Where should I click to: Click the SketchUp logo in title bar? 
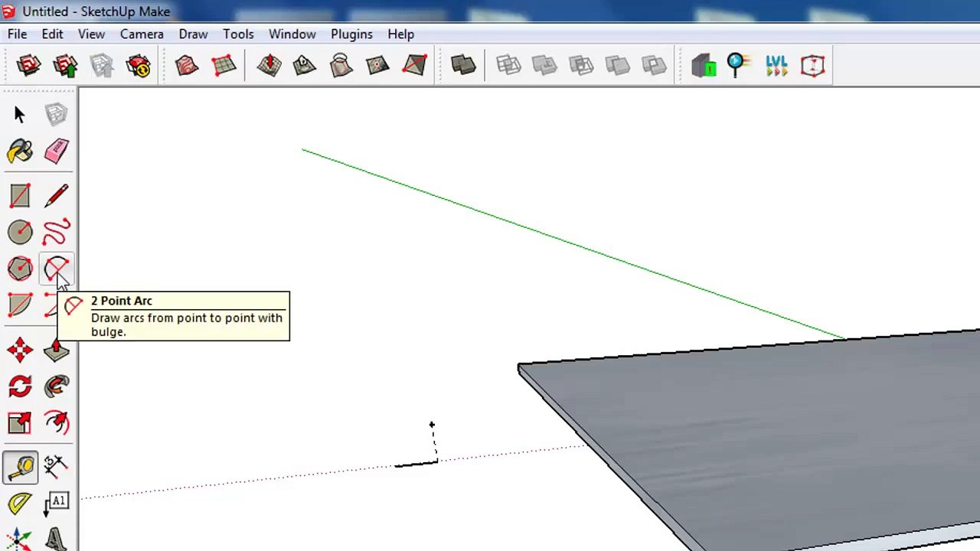(x=8, y=11)
